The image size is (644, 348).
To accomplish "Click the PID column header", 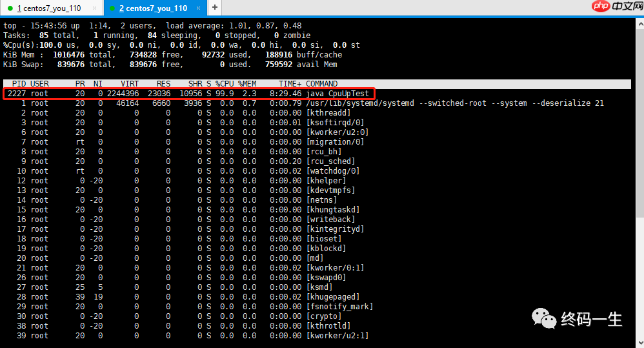I will (19, 84).
